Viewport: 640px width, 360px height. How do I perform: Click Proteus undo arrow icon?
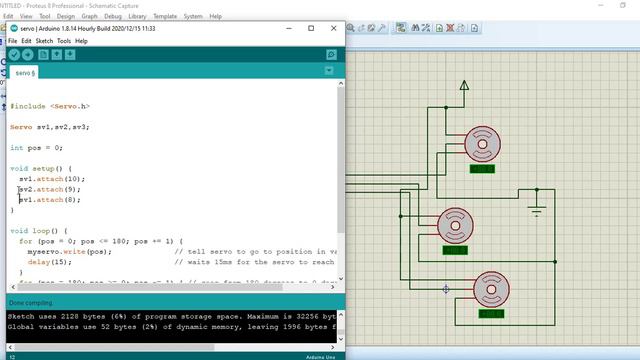(361, 28)
